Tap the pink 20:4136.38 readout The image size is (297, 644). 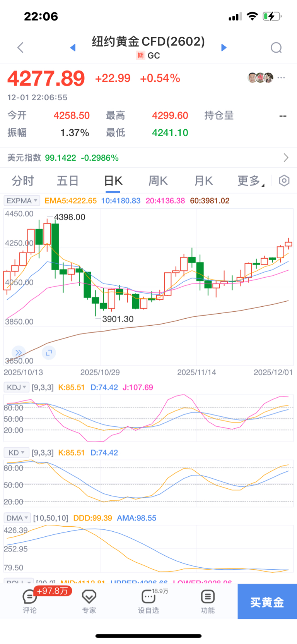tap(165, 201)
